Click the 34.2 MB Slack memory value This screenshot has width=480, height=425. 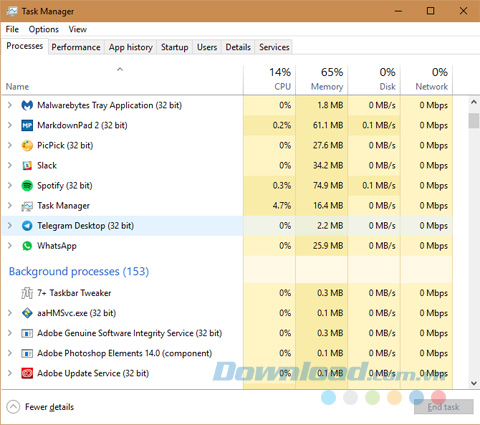click(x=328, y=166)
